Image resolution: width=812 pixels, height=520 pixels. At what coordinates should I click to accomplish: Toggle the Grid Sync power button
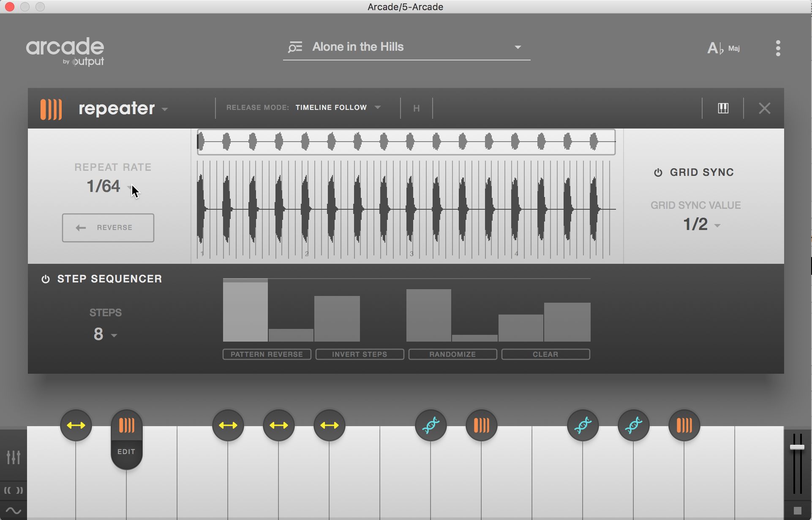[658, 172]
